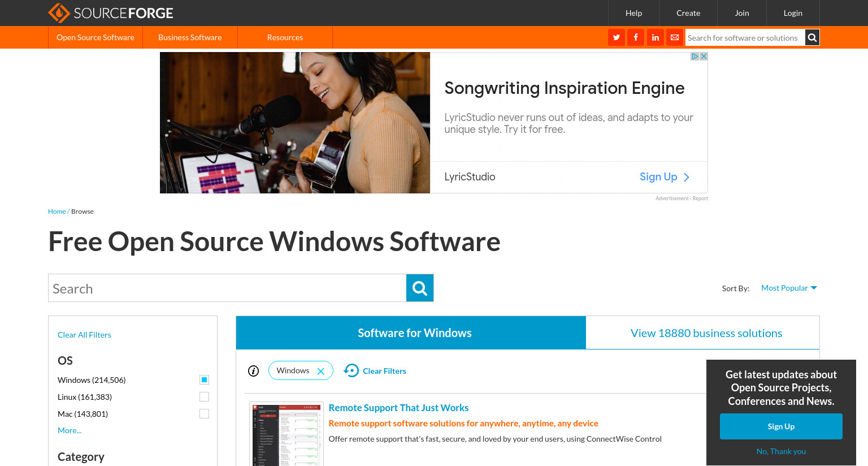Select the Software for Windows tab
868x466 pixels.
[x=411, y=333]
